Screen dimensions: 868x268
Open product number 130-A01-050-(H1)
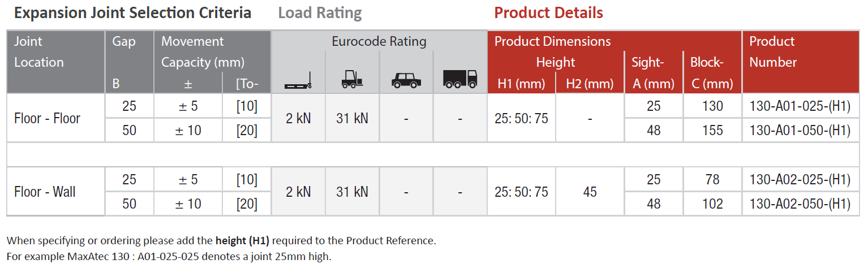(800, 131)
